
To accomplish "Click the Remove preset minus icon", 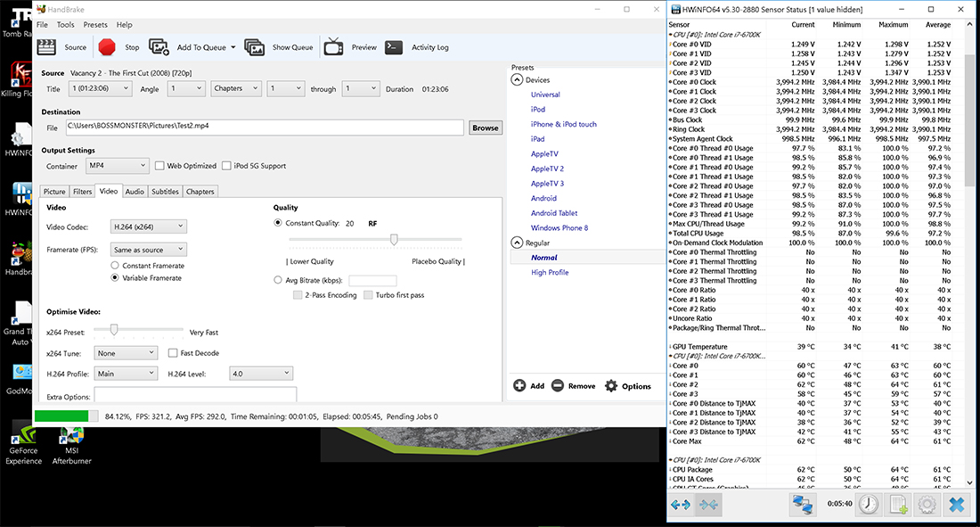I will click(558, 385).
